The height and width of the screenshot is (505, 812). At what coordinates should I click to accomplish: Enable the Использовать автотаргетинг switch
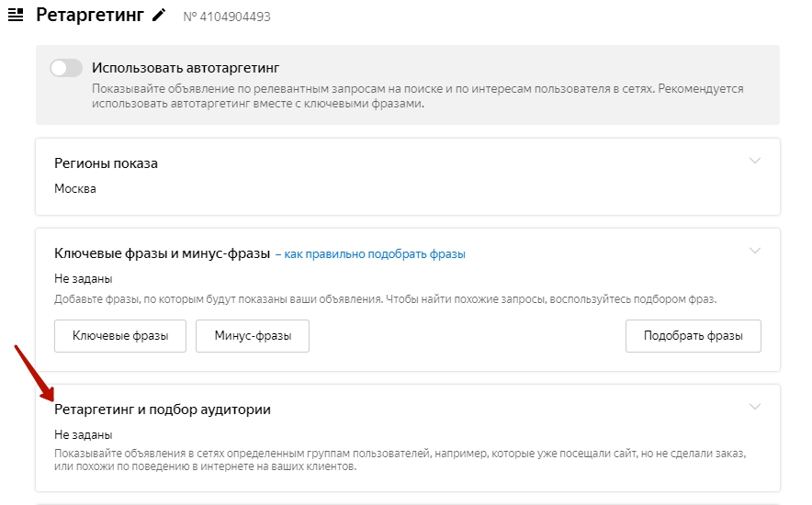pyautogui.click(x=66, y=68)
